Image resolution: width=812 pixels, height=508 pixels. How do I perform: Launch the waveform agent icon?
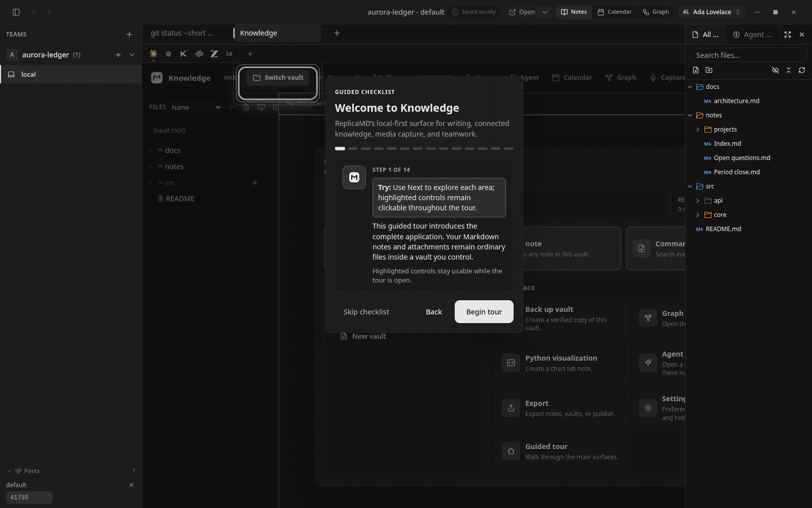[x=199, y=54]
